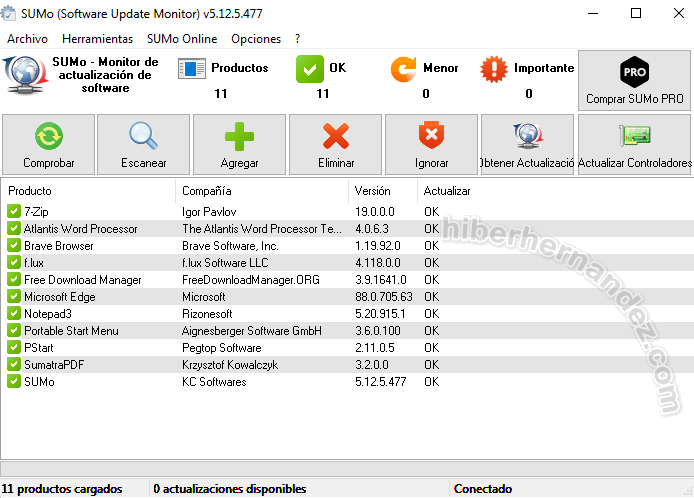Select the Free Download Manager product name
The width and height of the screenshot is (694, 498).
click(83, 280)
